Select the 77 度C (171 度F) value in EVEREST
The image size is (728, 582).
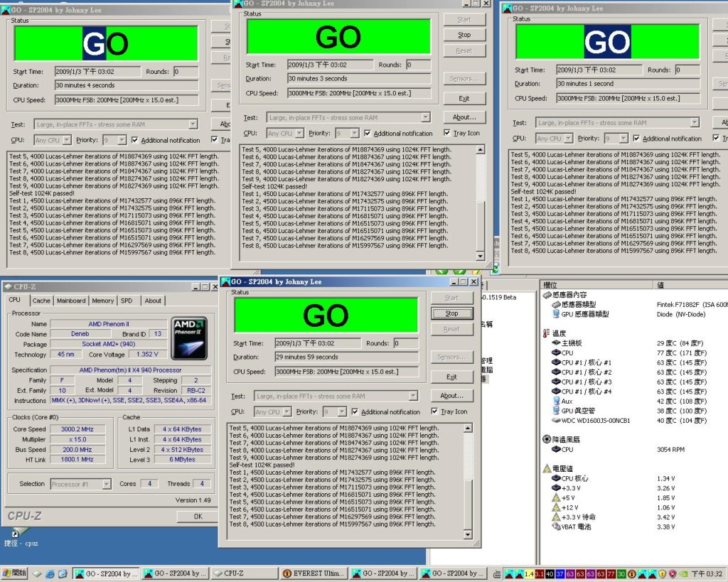click(682, 352)
